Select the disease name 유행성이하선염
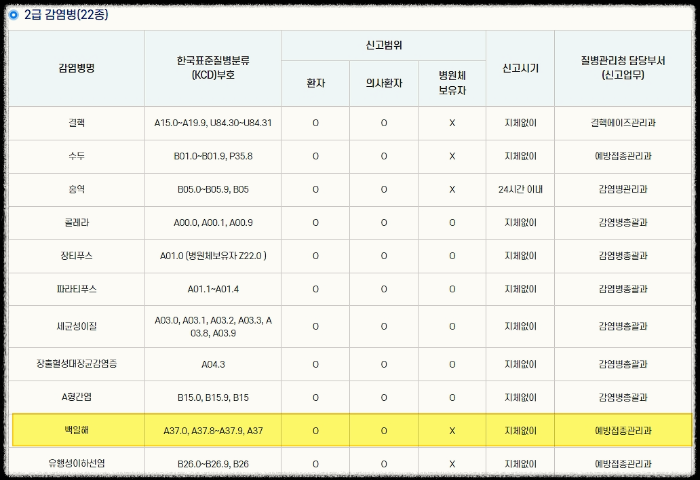This screenshot has height=480, width=700. tap(76, 463)
